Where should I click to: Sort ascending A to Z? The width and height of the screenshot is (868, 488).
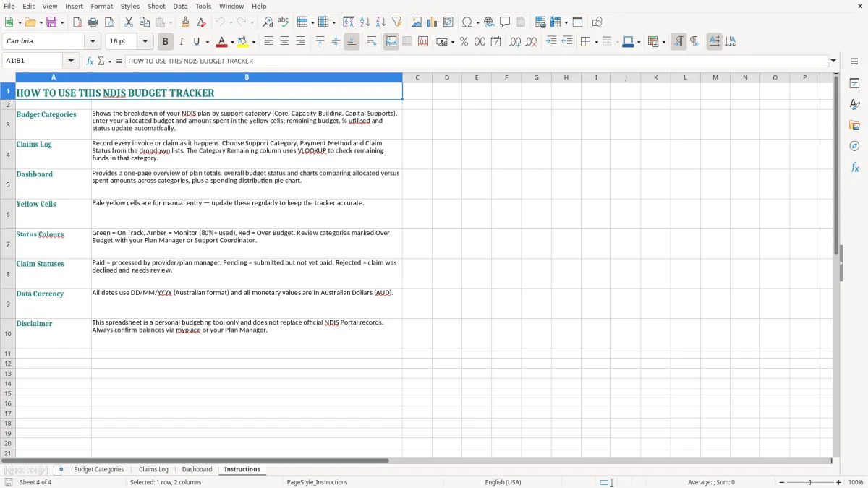click(x=365, y=22)
